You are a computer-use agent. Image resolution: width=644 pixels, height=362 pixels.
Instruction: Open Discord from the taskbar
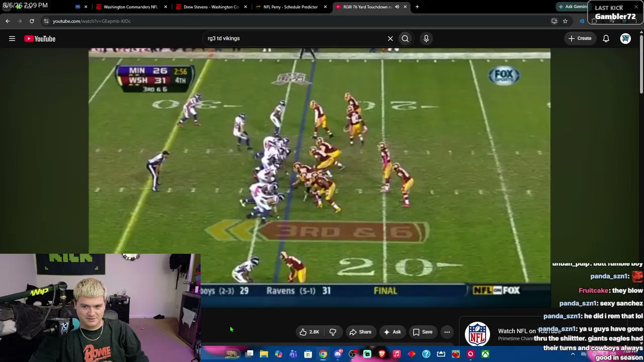(338, 354)
